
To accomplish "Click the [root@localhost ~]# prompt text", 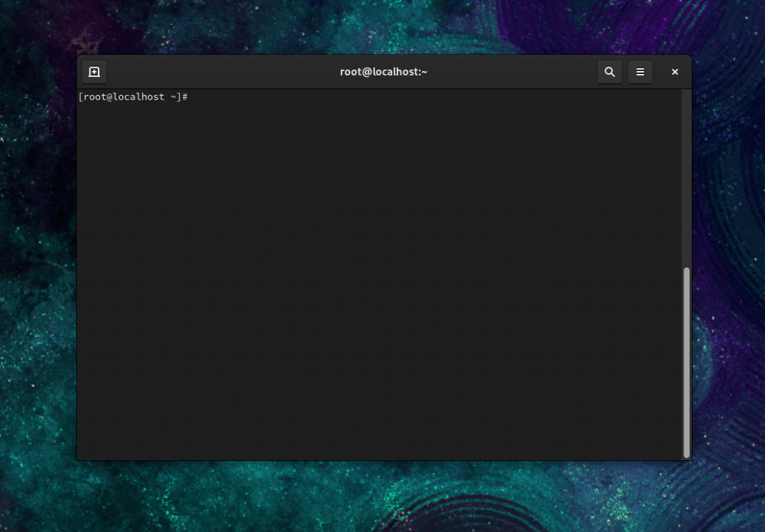I will (x=133, y=97).
